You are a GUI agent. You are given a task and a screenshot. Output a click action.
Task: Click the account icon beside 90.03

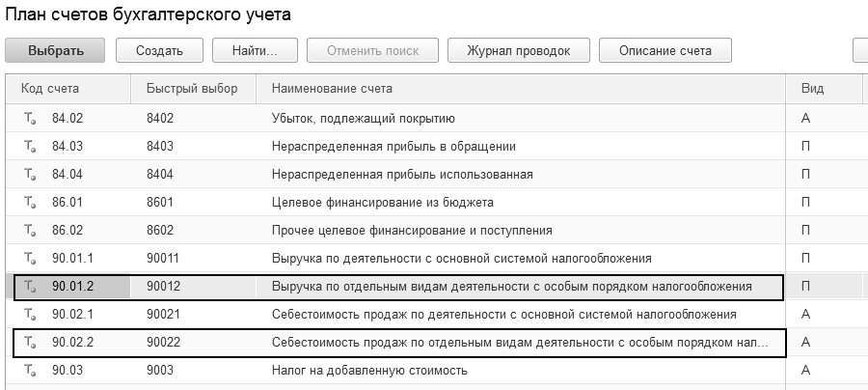(x=30, y=371)
